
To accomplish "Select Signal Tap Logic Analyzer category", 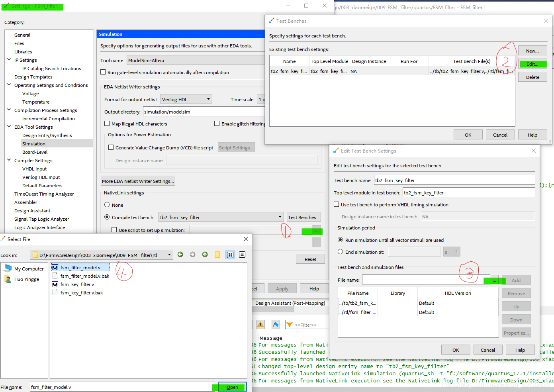I will pyautogui.click(x=42, y=219).
